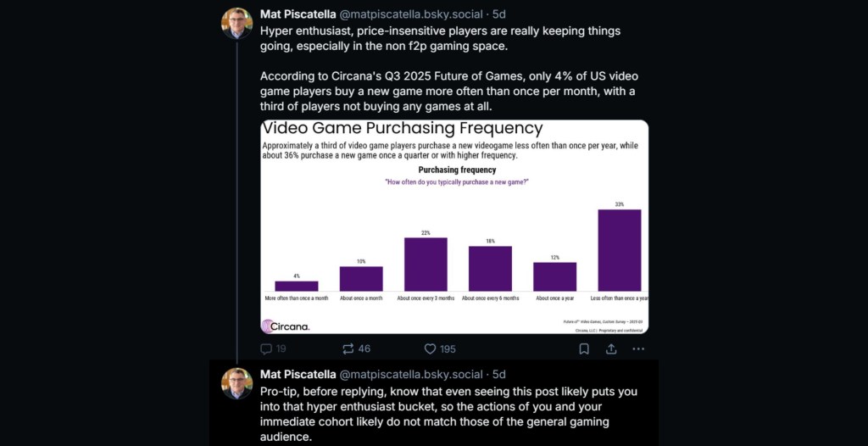Repost the first post using the repost icon
This screenshot has height=446, width=868.
tap(348, 348)
